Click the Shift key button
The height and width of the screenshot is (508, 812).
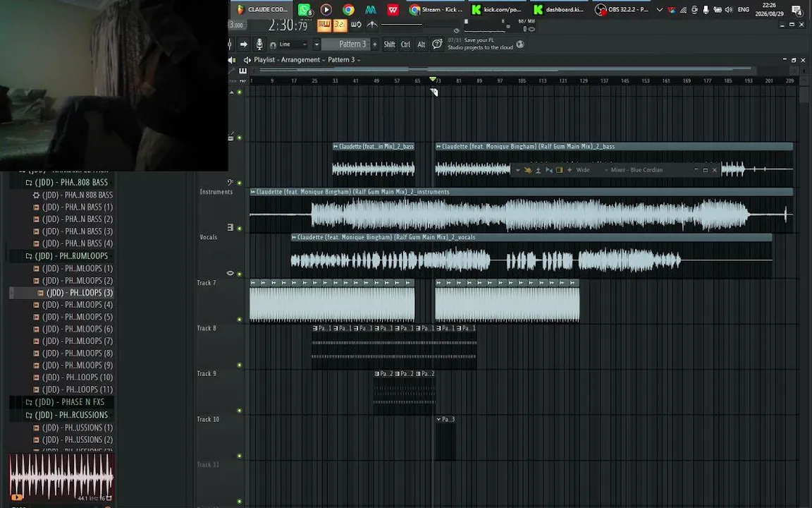click(389, 44)
